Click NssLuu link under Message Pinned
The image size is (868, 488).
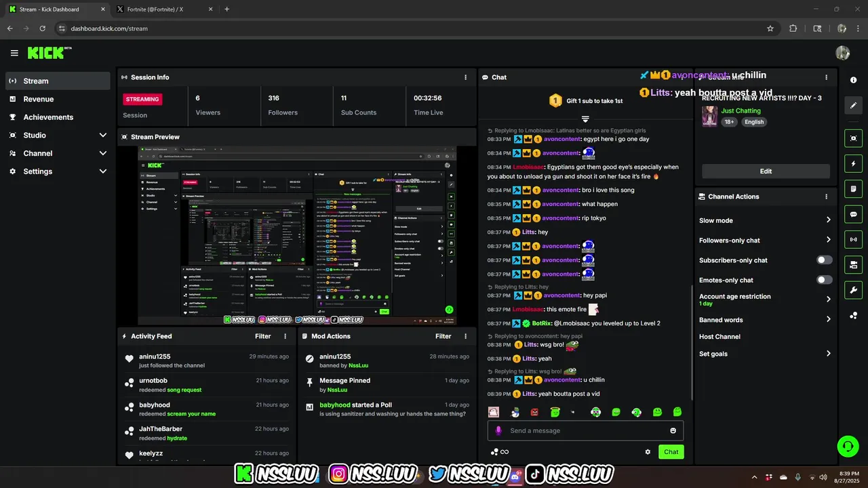pos(337,390)
